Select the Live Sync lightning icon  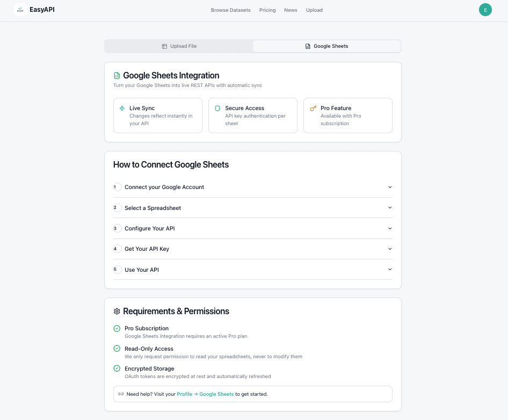point(121,108)
